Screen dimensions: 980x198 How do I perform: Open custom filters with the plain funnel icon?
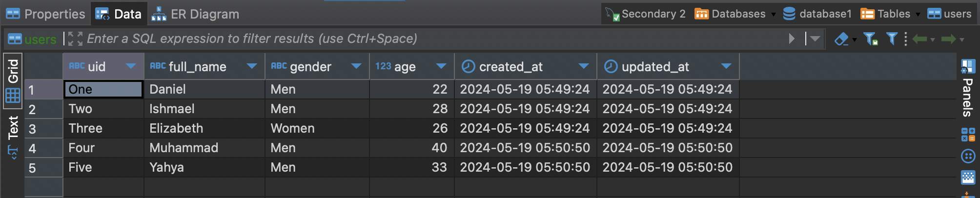click(892, 39)
